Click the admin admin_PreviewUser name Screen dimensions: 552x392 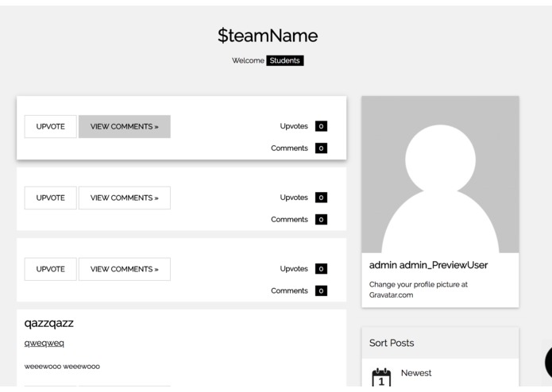(428, 265)
